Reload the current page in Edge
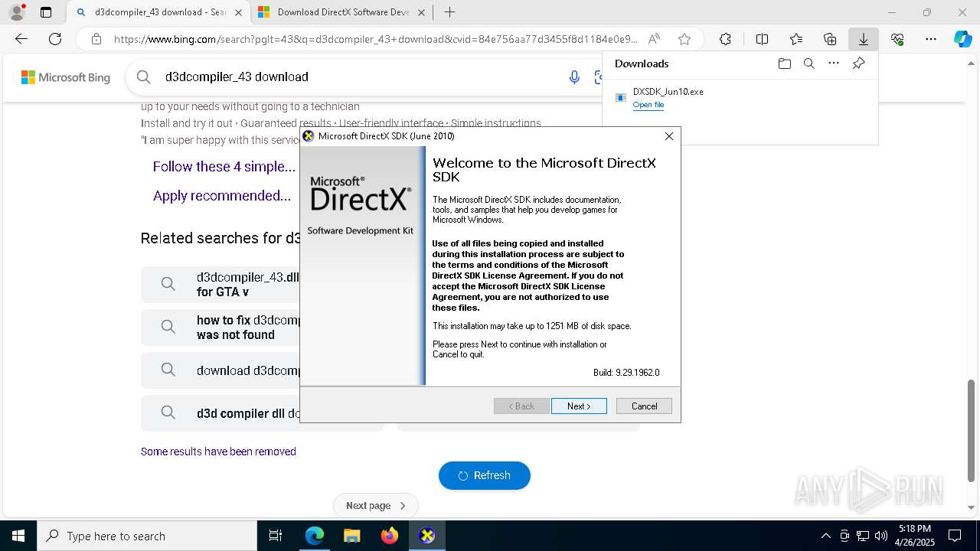 [55, 39]
